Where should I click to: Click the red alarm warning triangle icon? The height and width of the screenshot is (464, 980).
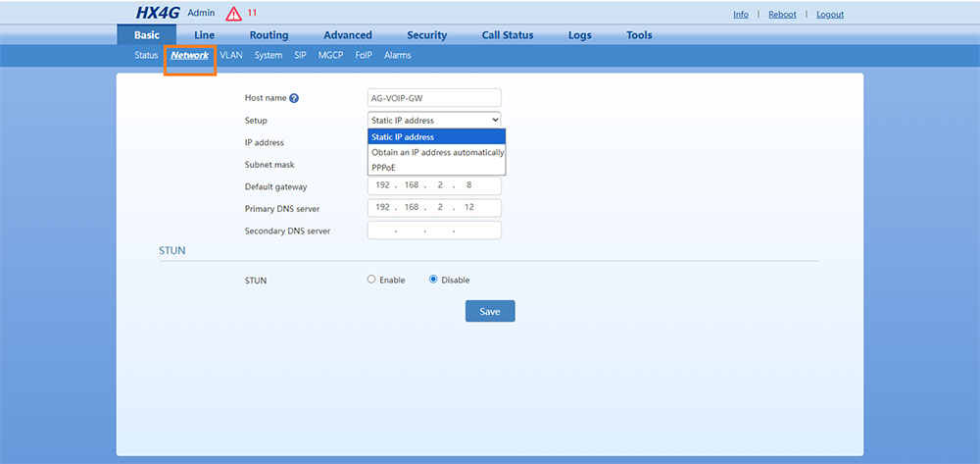pyautogui.click(x=233, y=14)
